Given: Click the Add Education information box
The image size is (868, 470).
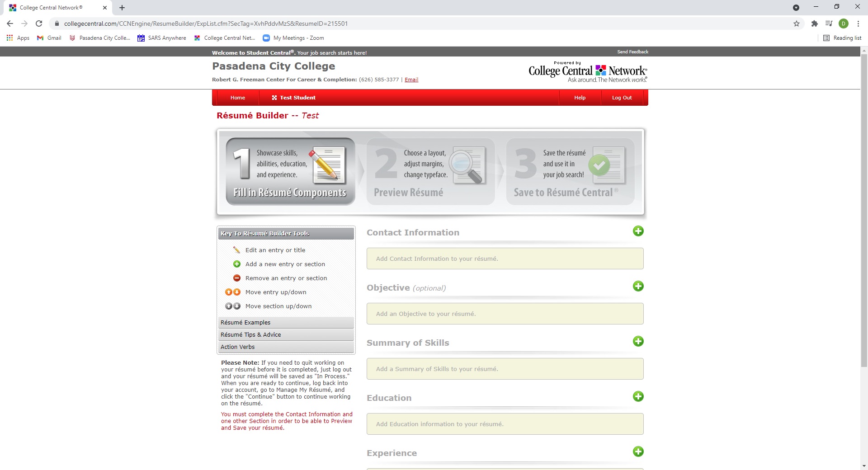Looking at the screenshot, I should 505,424.
